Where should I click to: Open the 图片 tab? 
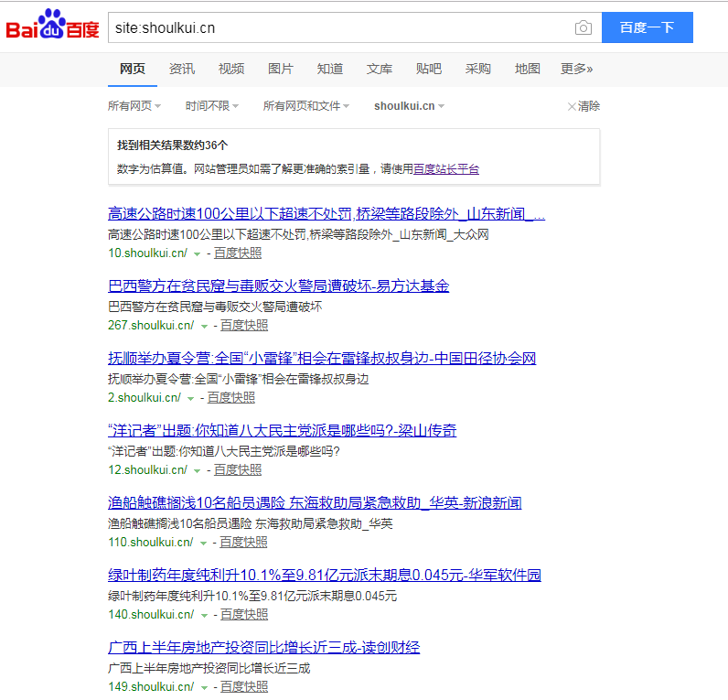(281, 70)
